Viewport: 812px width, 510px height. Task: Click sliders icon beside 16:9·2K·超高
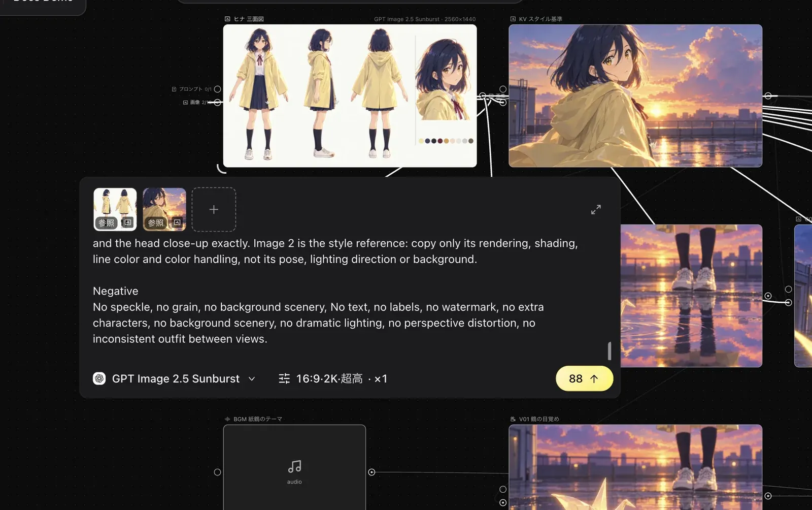click(284, 378)
